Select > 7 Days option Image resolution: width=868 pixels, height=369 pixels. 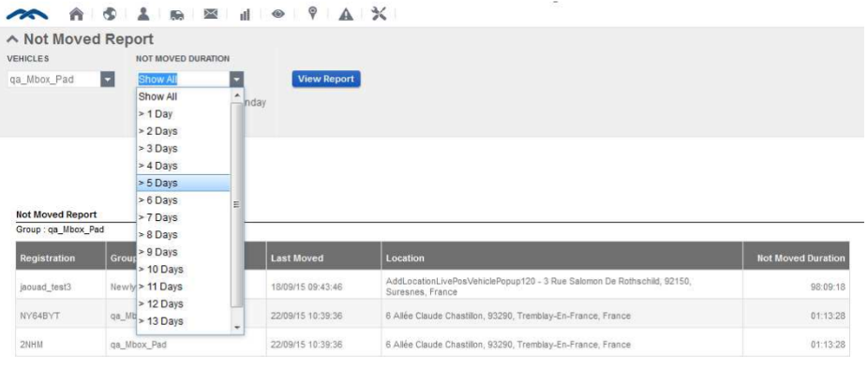(183, 217)
